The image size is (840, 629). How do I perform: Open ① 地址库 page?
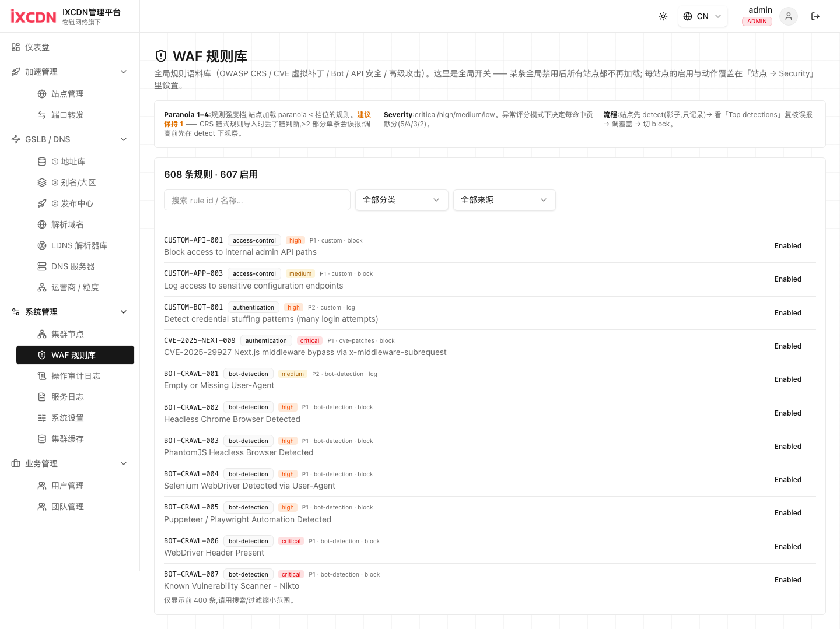click(x=75, y=161)
